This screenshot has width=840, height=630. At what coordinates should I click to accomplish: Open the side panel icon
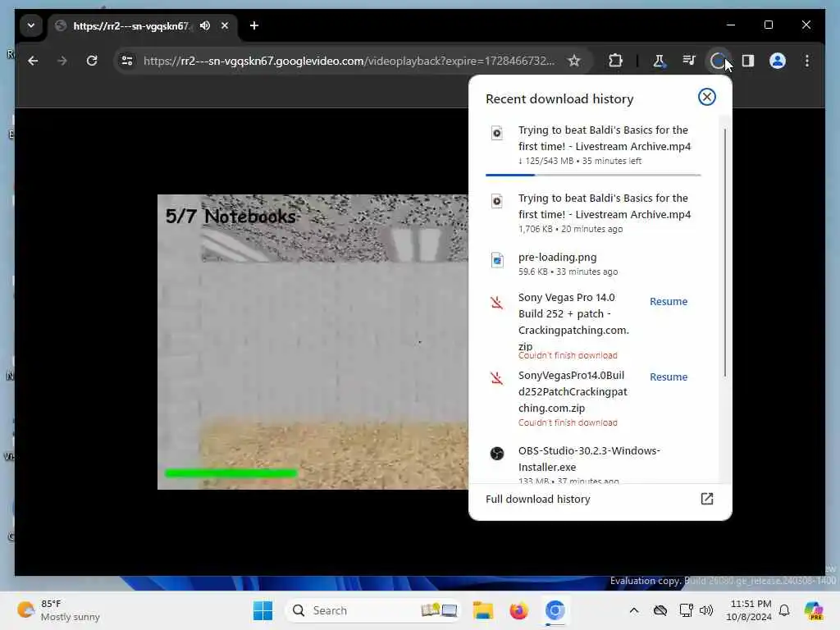pos(748,61)
